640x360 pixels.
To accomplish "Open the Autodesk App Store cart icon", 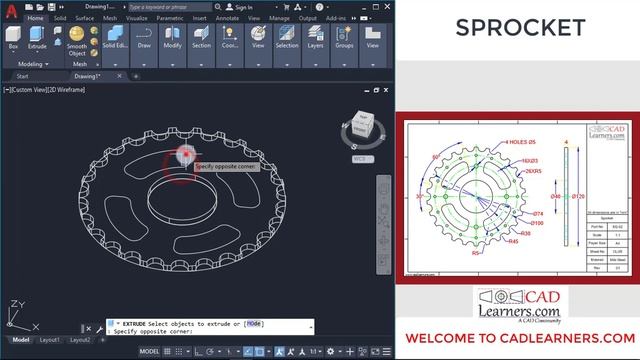I will click(287, 7).
